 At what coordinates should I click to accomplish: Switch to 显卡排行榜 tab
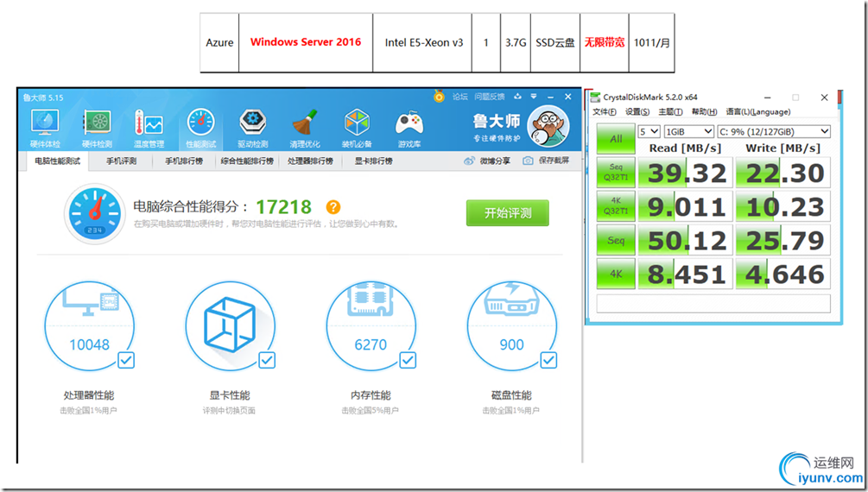point(374,161)
